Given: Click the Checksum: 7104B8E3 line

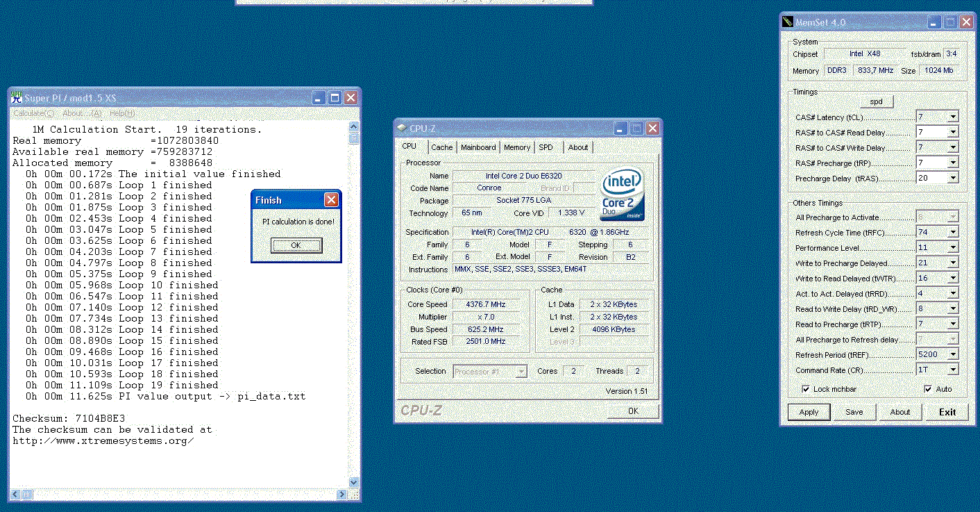Looking at the screenshot, I should [x=69, y=418].
